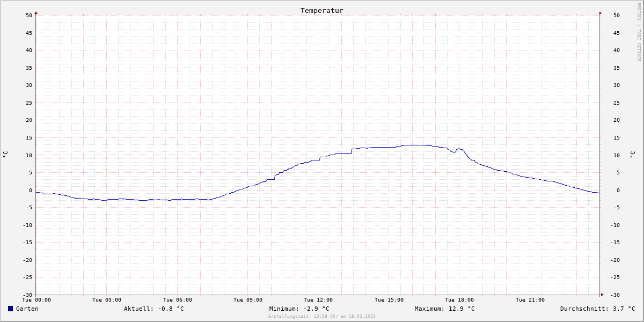Click the Tue 12:00 time axis label
644x322 pixels.
(x=318, y=300)
